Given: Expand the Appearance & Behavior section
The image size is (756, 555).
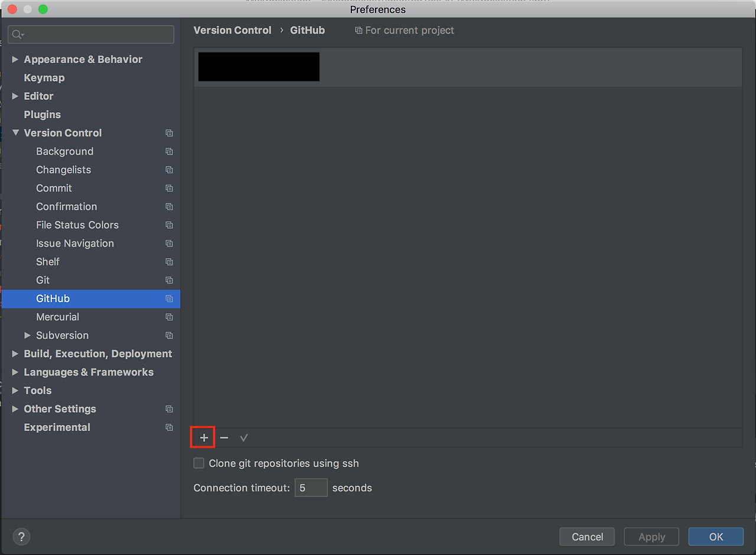Looking at the screenshot, I should pyautogui.click(x=15, y=60).
